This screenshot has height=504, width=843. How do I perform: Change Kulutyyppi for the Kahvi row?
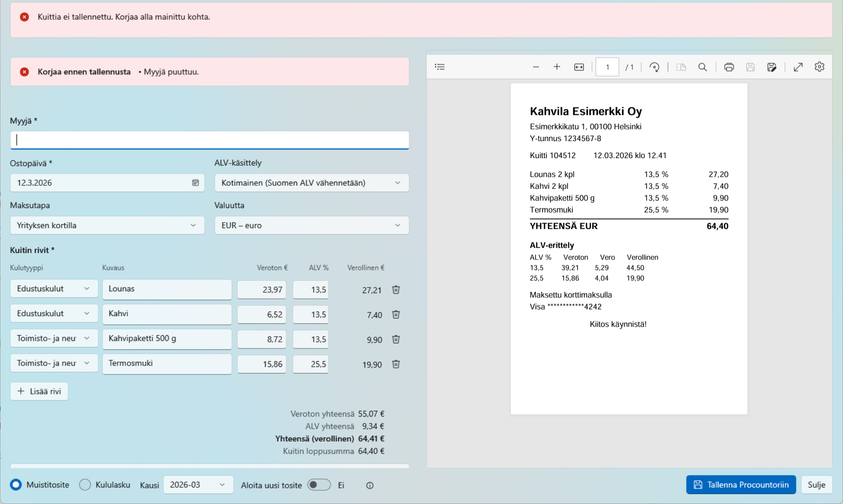(x=54, y=313)
